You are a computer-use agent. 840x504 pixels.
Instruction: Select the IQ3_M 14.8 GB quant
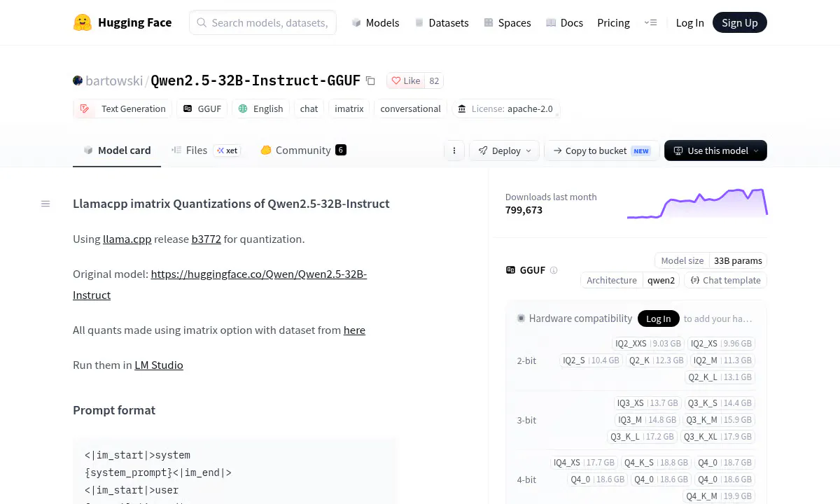[647, 420]
